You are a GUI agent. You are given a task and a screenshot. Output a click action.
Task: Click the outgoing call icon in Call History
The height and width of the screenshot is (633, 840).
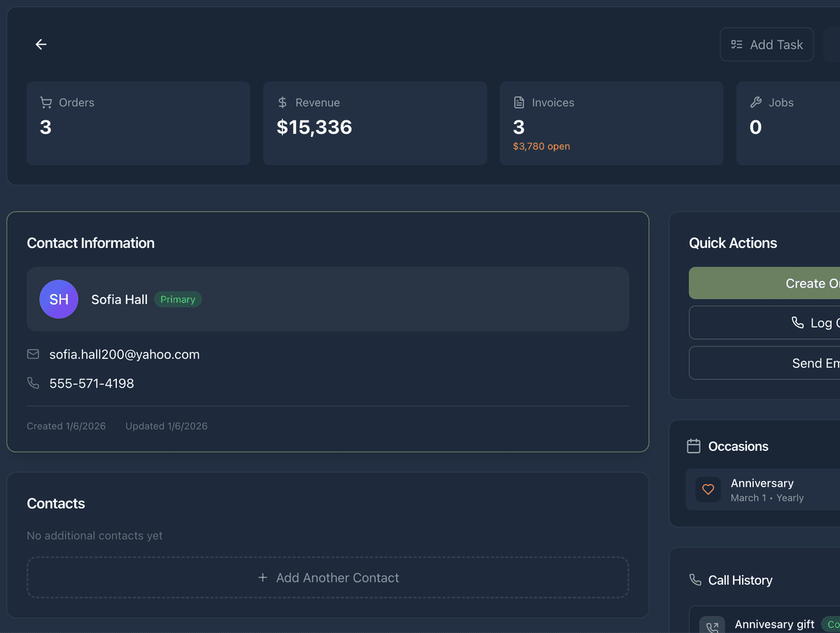(x=713, y=626)
